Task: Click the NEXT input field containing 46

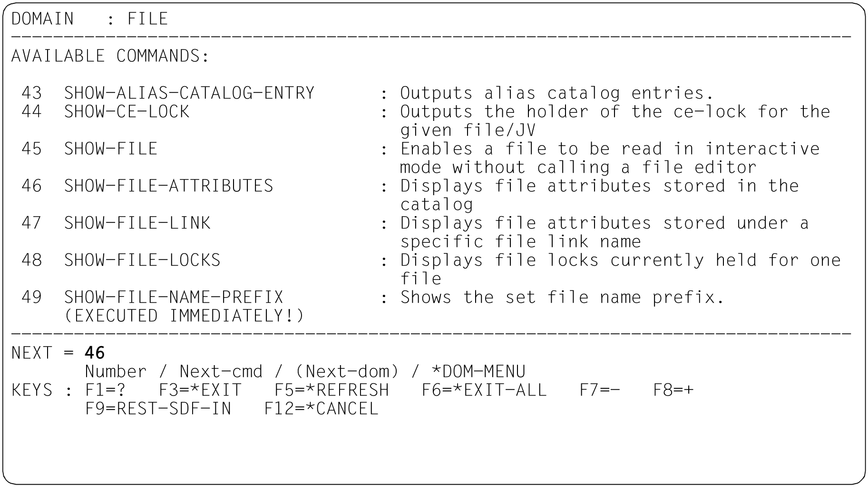Action: coord(95,353)
